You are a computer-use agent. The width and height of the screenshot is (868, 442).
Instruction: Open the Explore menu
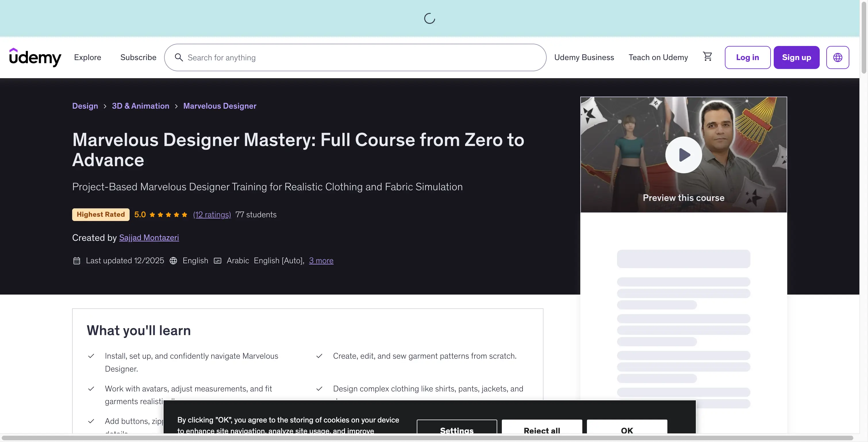click(x=88, y=57)
